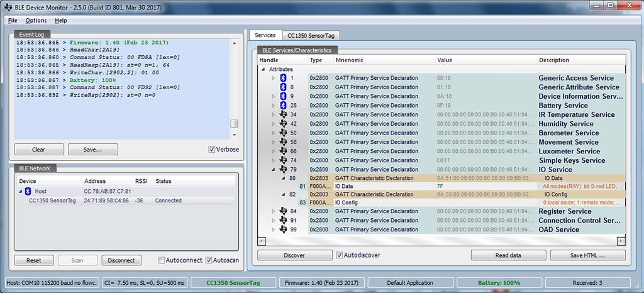The width and height of the screenshot is (644, 293).
Task: Click the Bluetooth icon of handle 9
Action: pyautogui.click(x=283, y=96)
